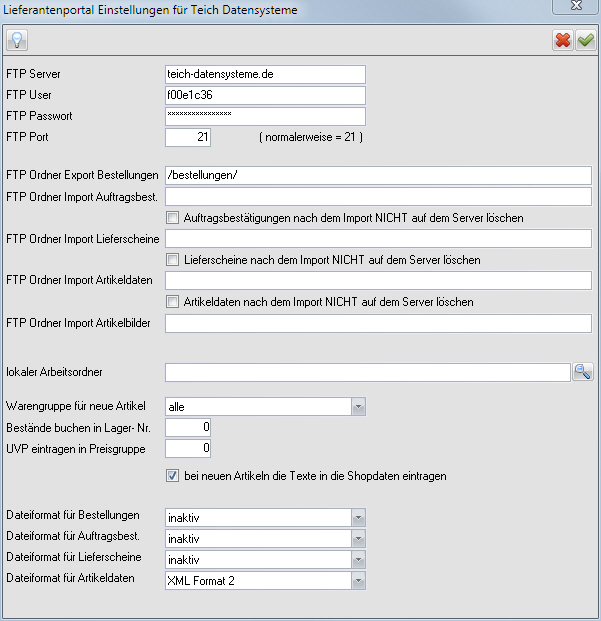Click Bestände buchen in Lager-Nr. field
The width and height of the screenshot is (601, 621).
188,427
